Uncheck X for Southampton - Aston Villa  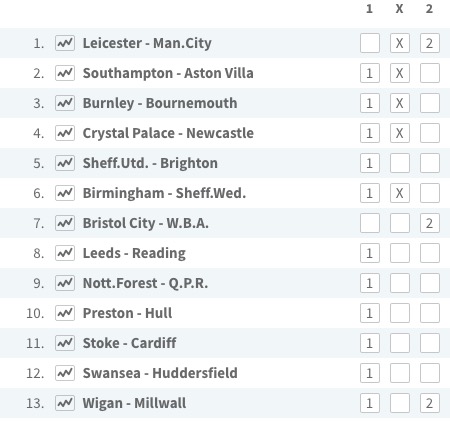pos(400,73)
